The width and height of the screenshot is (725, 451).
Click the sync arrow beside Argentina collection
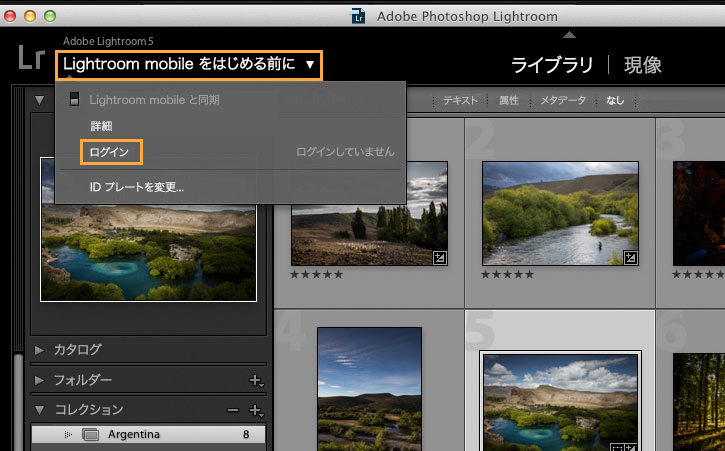68,434
